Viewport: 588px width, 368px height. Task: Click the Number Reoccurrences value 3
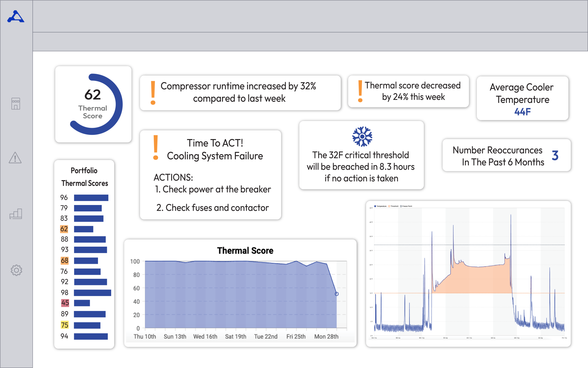555,155
